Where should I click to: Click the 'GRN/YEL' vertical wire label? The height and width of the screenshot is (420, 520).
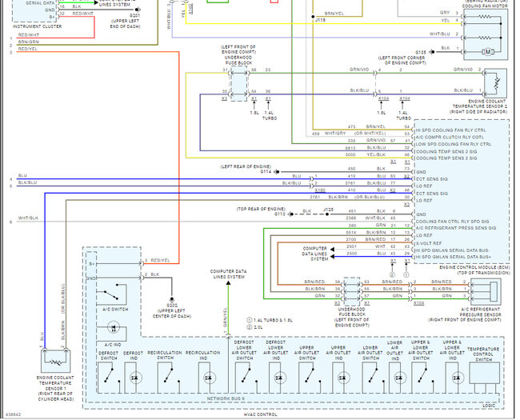[225, 318]
